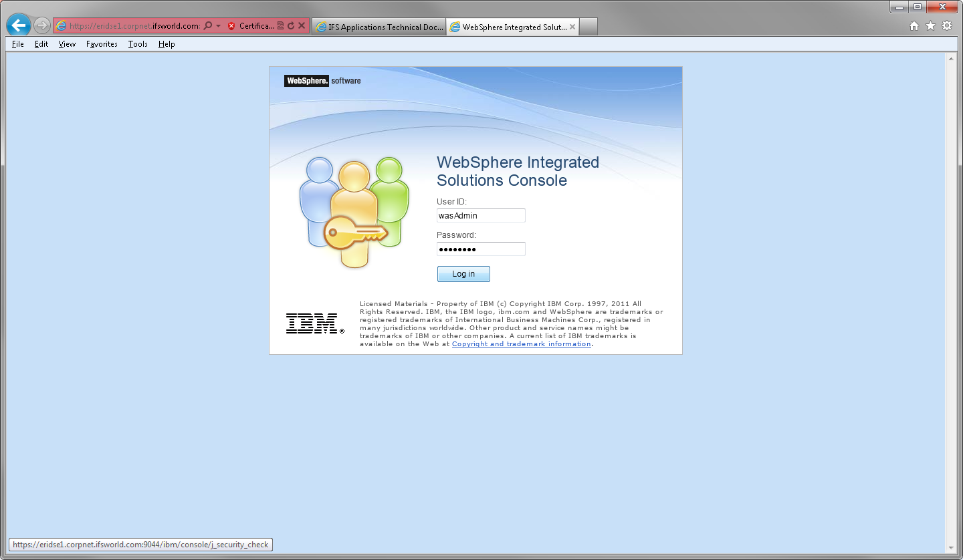This screenshot has width=963, height=560.
Task: Close the WebSphere Integrated Solutions tab
Action: [x=572, y=27]
